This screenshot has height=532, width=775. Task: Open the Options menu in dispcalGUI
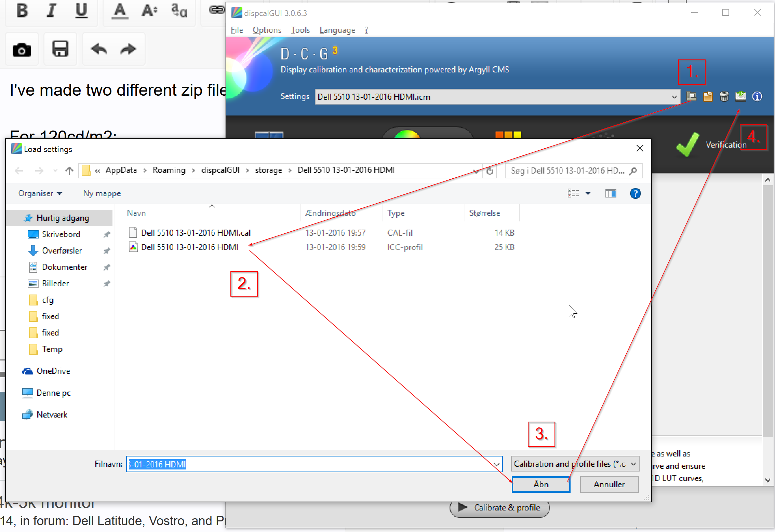(x=267, y=30)
